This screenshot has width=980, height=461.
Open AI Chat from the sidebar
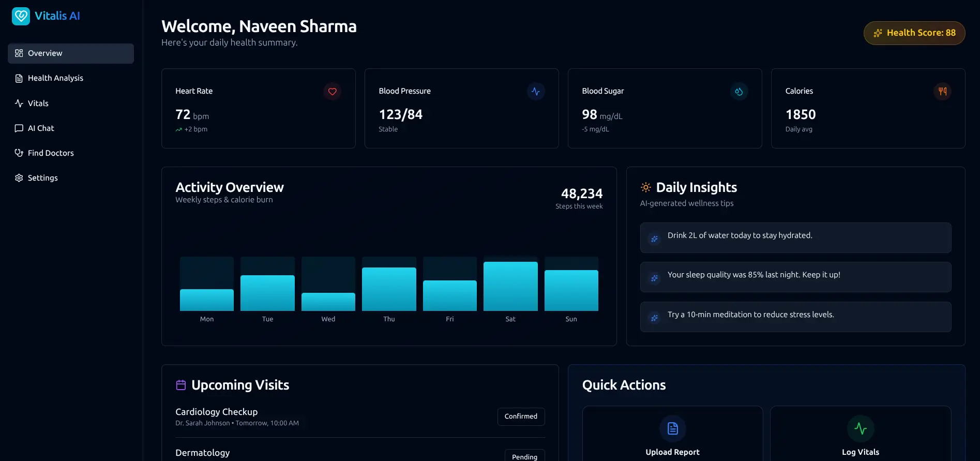click(41, 128)
